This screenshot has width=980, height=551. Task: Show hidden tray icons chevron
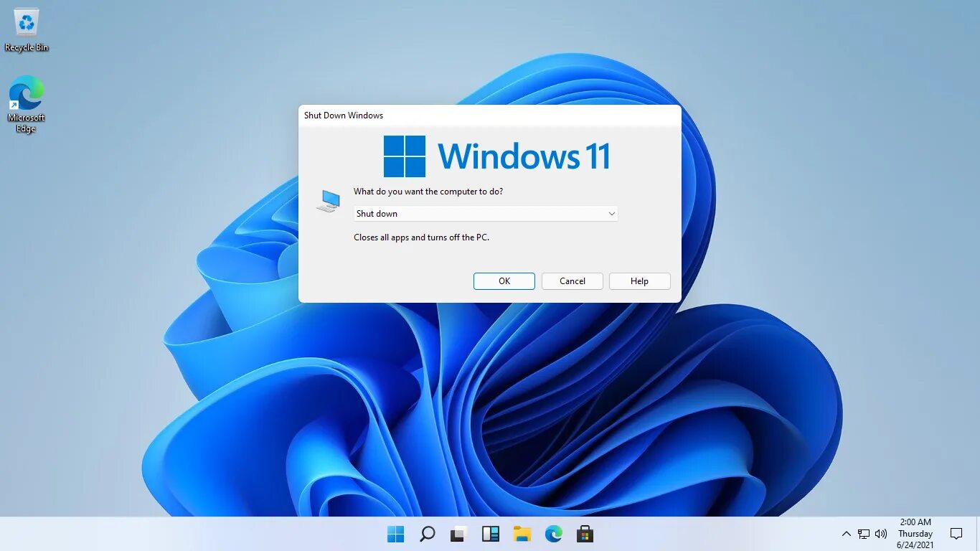pos(847,534)
